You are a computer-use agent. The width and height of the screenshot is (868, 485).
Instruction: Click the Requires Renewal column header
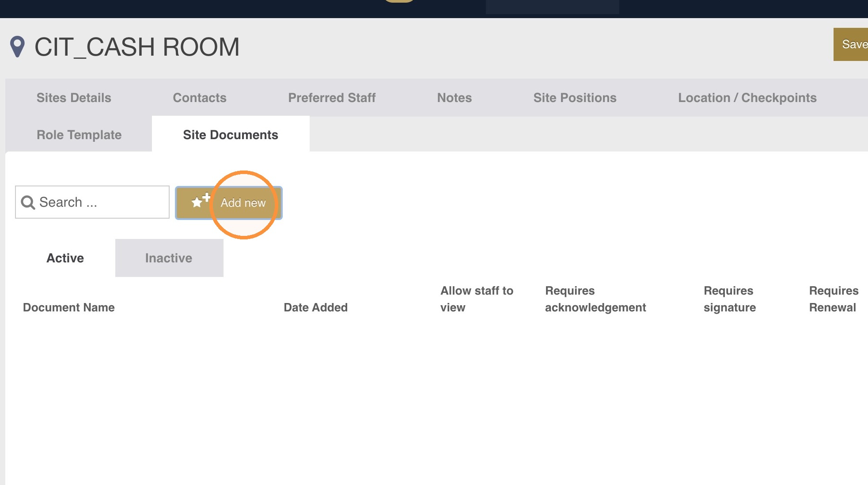coord(834,299)
